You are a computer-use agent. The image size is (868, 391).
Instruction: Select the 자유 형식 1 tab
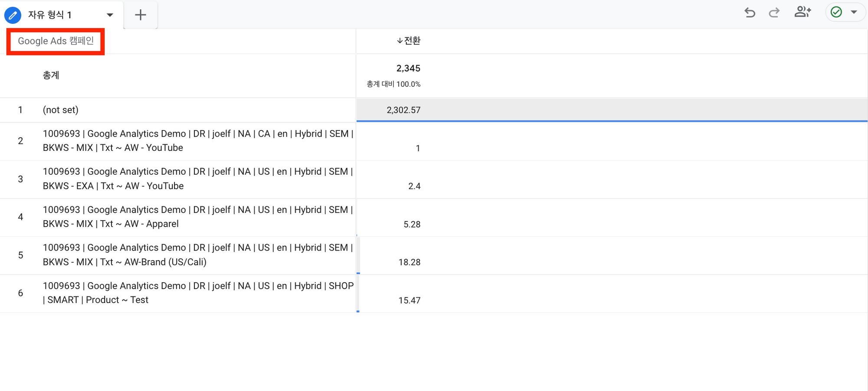click(50, 15)
